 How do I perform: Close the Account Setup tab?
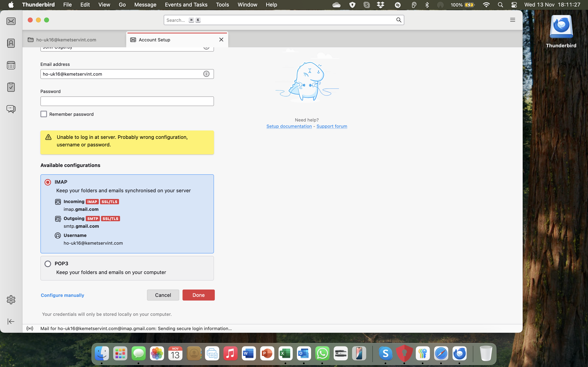click(221, 40)
